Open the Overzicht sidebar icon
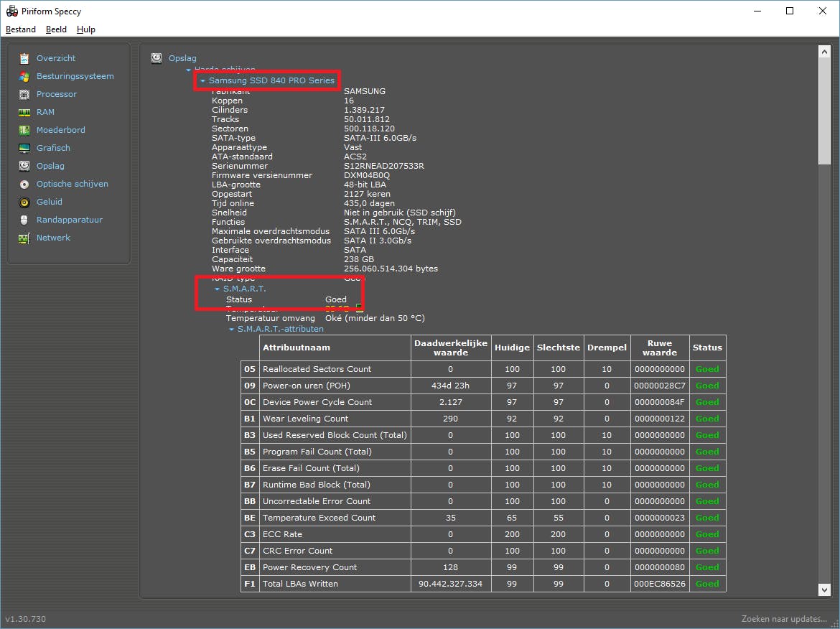The width and height of the screenshot is (840, 629). tap(24, 58)
